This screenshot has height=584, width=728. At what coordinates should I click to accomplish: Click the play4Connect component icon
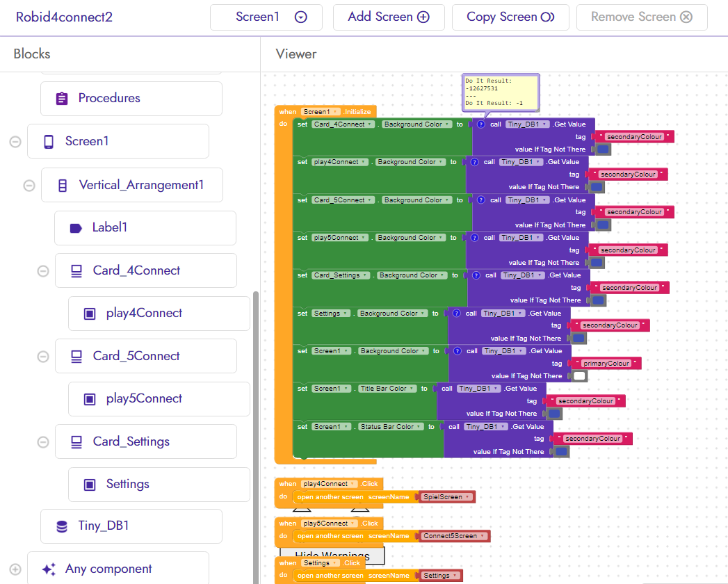tap(89, 313)
